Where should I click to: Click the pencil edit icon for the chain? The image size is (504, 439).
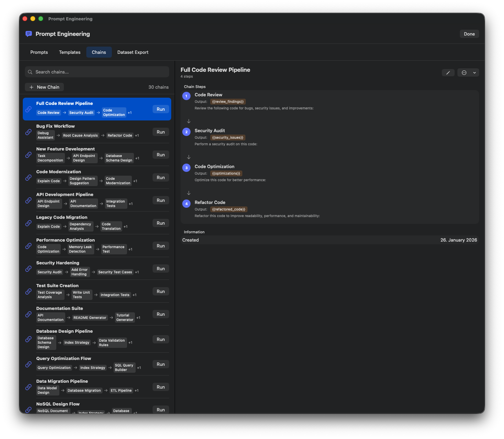click(x=448, y=73)
